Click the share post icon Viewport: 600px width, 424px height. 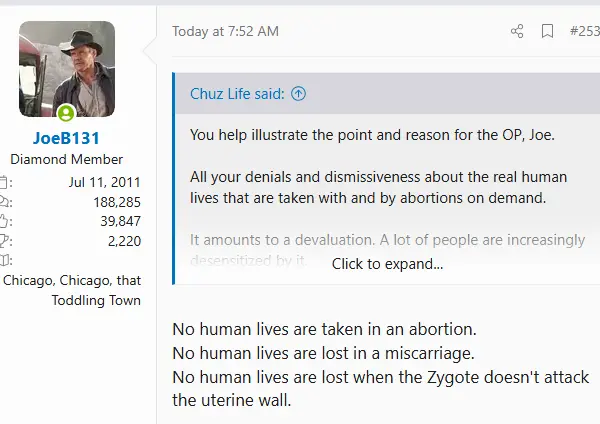pyautogui.click(x=517, y=31)
